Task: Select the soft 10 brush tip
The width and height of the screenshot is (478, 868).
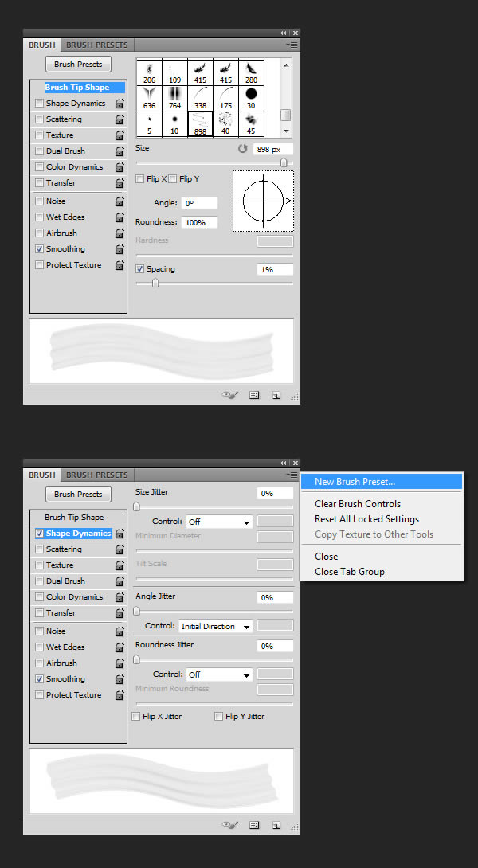Action: pos(174,124)
